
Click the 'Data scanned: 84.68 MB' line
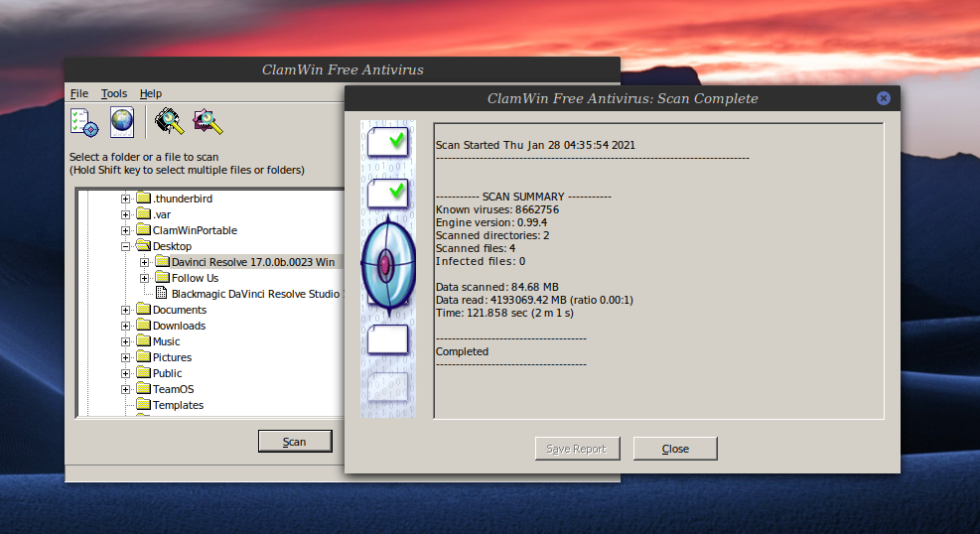(496, 287)
